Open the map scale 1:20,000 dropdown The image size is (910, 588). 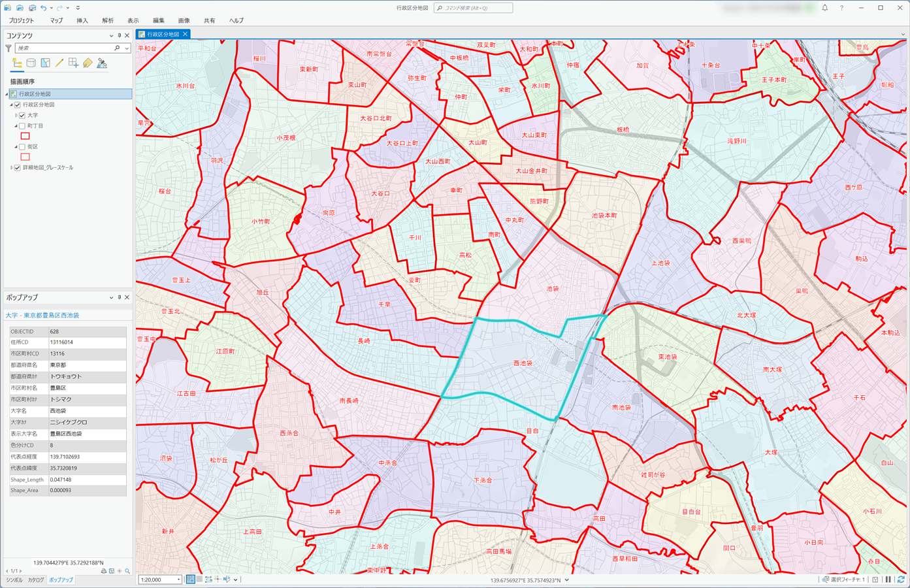[178, 580]
